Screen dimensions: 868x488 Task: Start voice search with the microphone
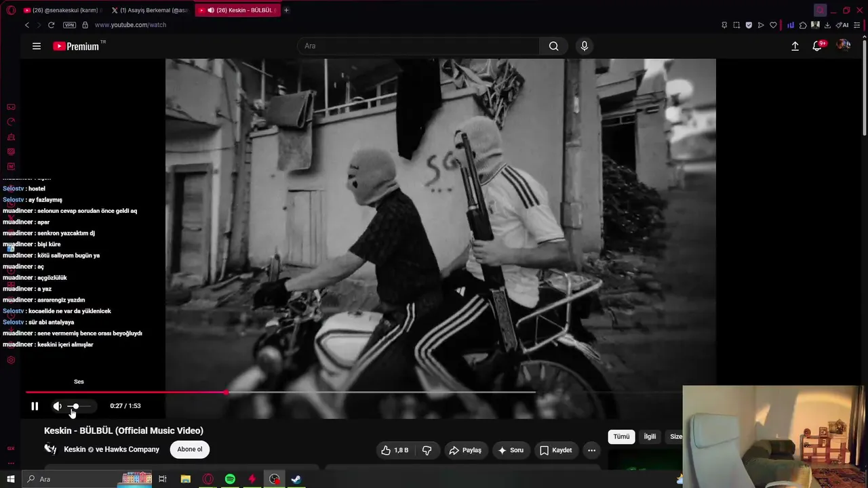(x=585, y=46)
